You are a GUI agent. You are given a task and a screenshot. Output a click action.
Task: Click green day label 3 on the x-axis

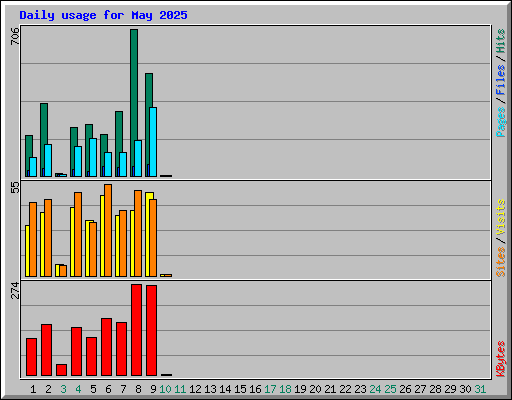[63, 389]
